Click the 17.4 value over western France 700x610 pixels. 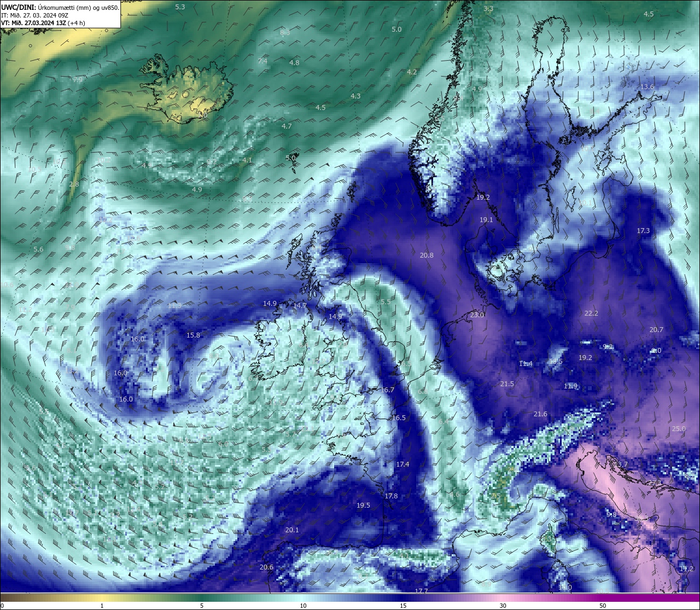(402, 464)
